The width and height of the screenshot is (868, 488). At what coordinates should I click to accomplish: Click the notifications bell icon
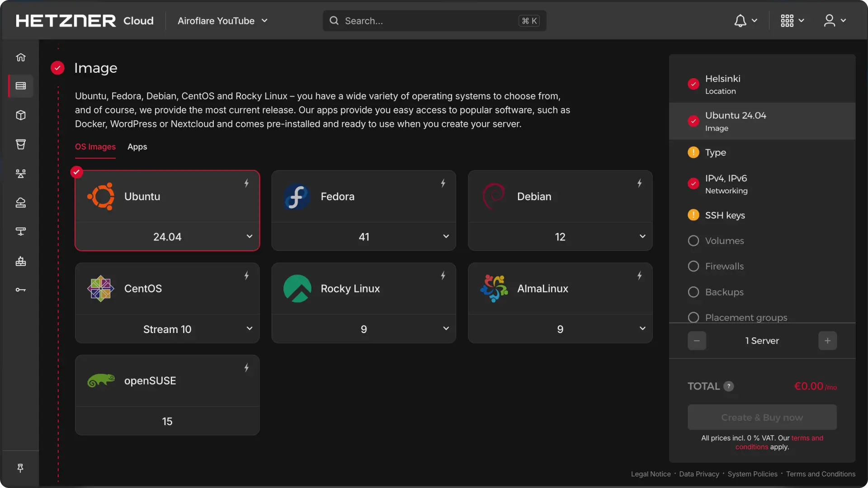740,21
